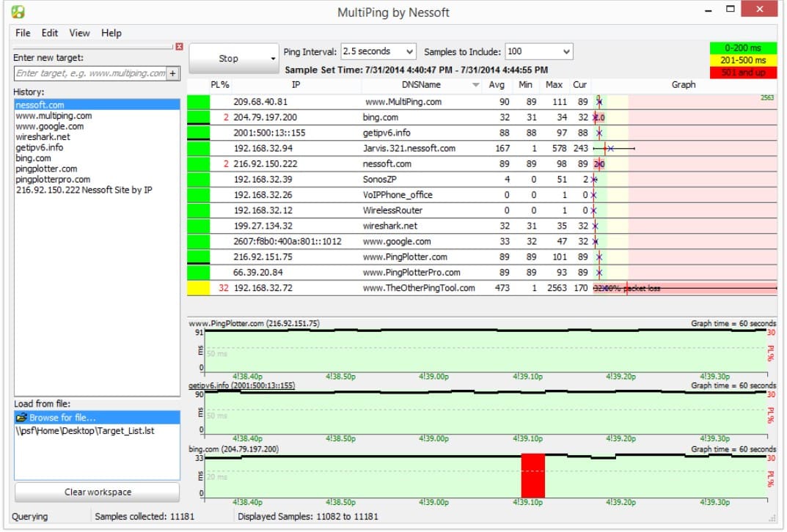Click the red packet loss bar in bing.com graph
This screenshot has height=532, width=787.
click(533, 476)
